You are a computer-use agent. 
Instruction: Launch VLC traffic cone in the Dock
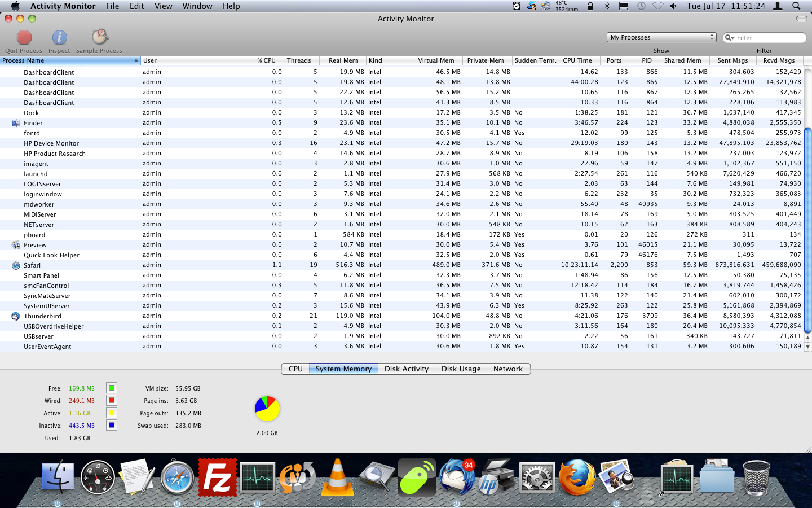[337, 478]
